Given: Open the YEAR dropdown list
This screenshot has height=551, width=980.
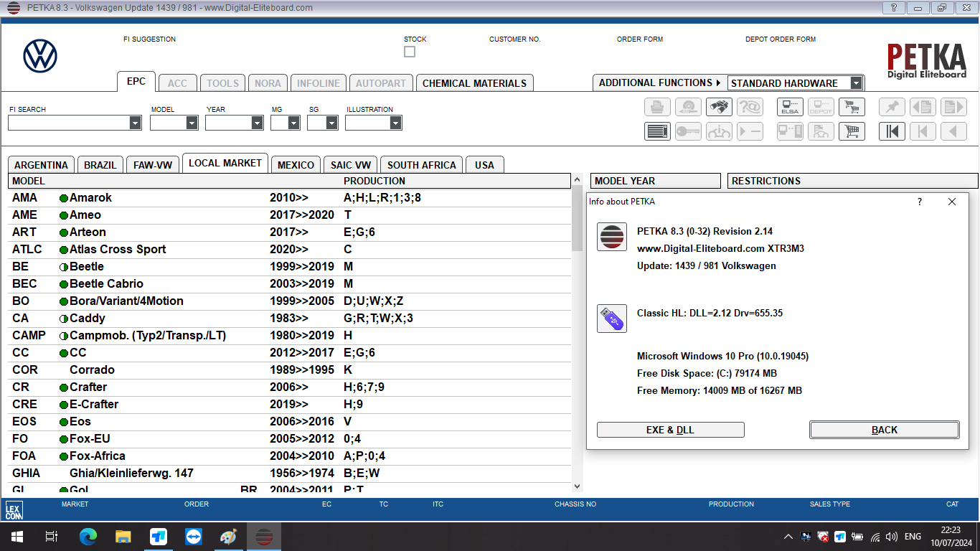Looking at the screenshot, I should click(257, 123).
